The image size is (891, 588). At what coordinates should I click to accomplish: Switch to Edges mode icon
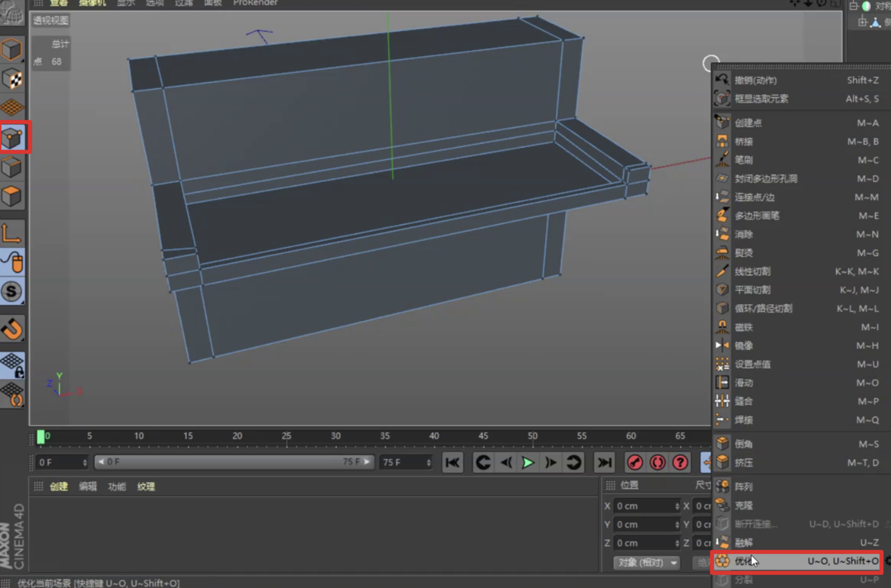point(12,167)
